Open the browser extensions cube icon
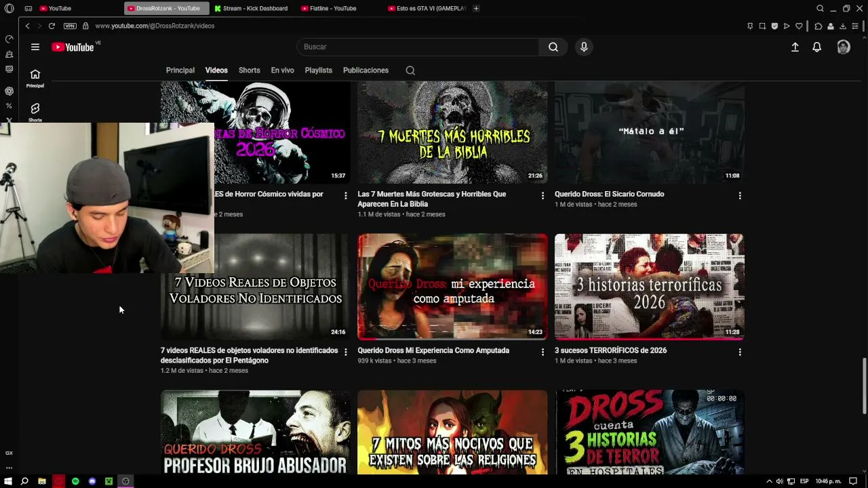 [818, 26]
